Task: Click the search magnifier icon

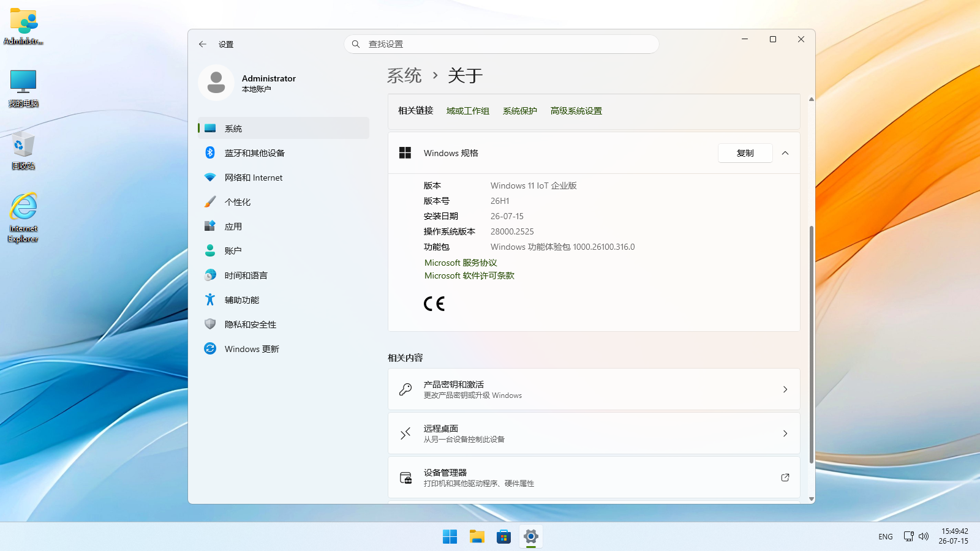Action: (356, 44)
